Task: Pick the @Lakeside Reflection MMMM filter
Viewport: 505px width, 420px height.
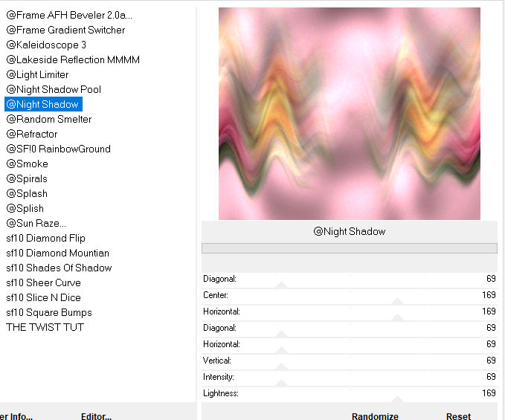Action: point(73,59)
